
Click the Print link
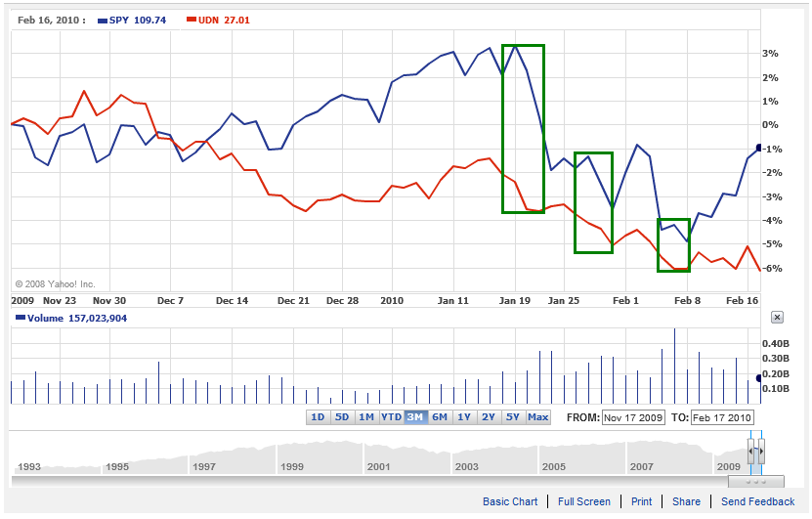click(x=642, y=501)
